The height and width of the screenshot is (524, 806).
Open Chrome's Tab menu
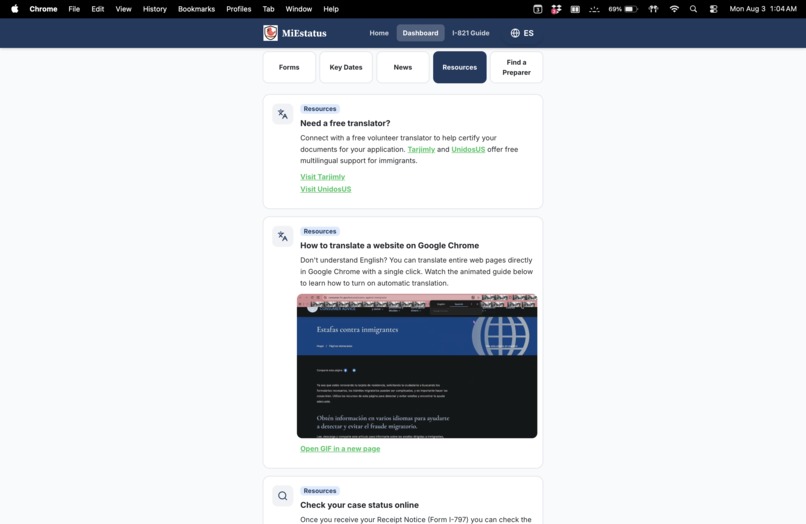pyautogui.click(x=268, y=9)
